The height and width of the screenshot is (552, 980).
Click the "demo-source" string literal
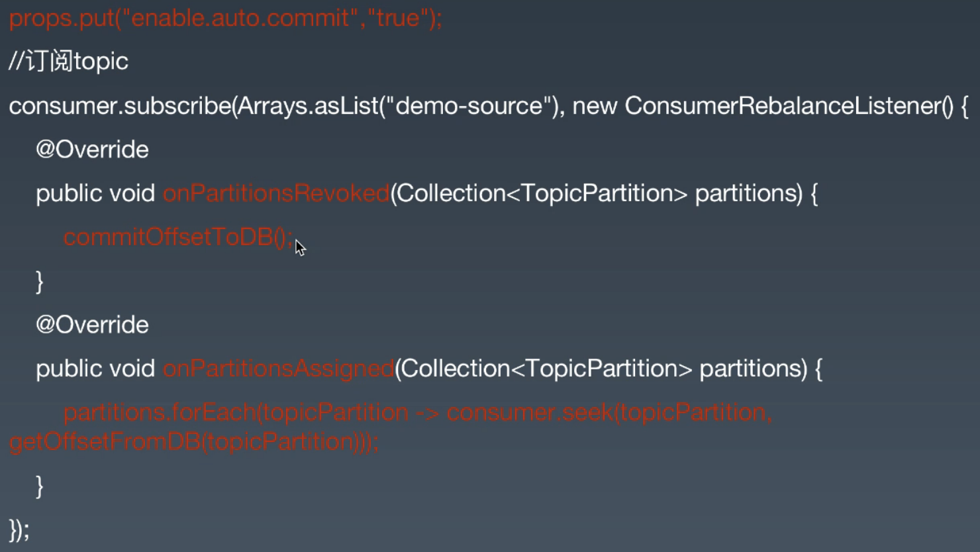click(469, 106)
